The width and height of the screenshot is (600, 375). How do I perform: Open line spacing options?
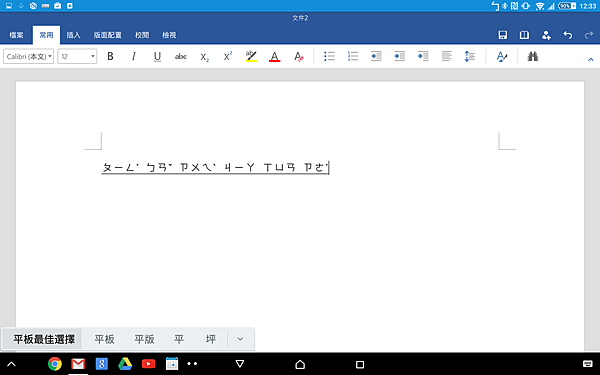point(470,56)
